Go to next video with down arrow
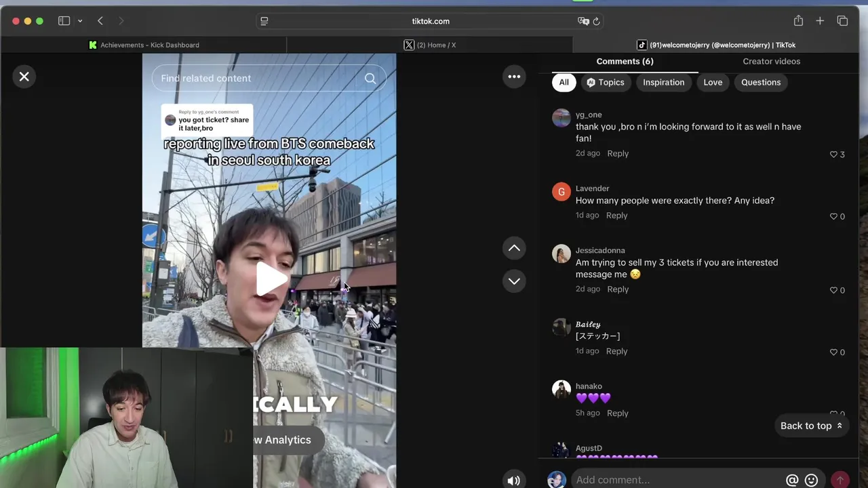The height and width of the screenshot is (488, 868). tap(514, 281)
